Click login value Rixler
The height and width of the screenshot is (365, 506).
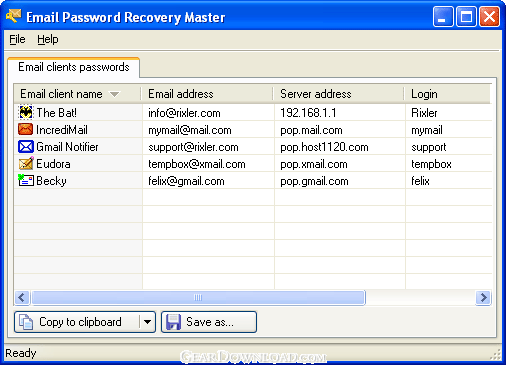tap(424, 113)
